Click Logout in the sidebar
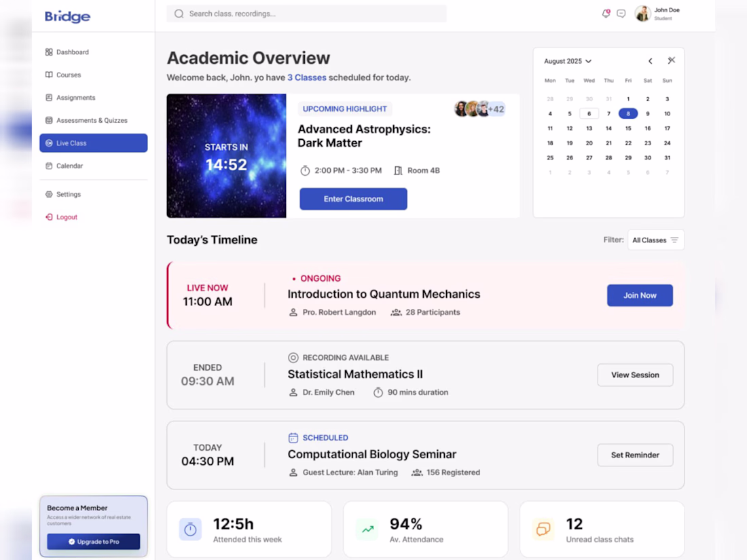747x560 pixels. (x=94, y=217)
